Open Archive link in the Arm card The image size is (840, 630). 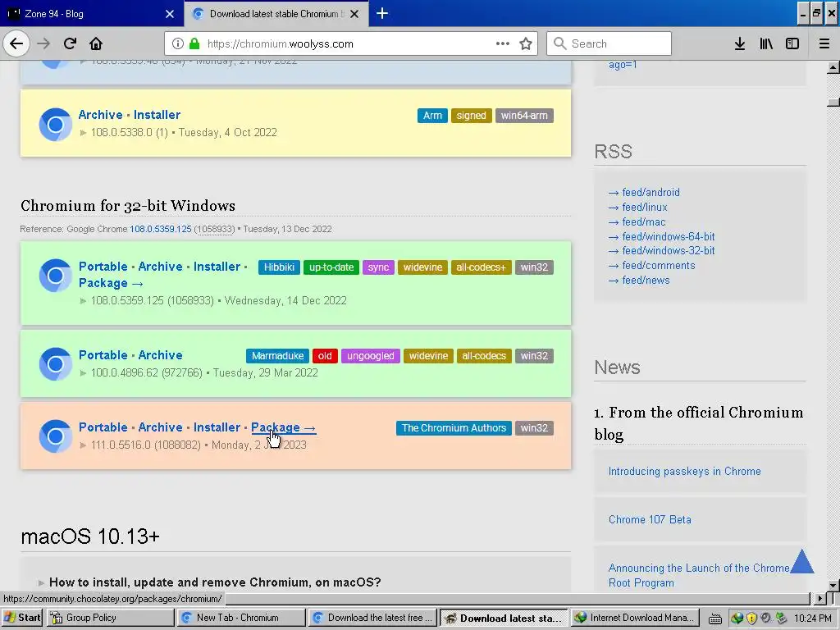(x=100, y=115)
